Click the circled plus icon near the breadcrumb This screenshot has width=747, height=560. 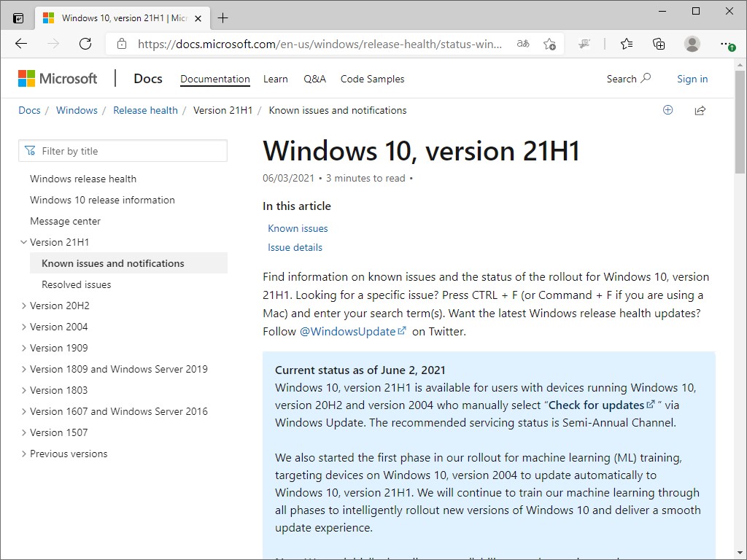(668, 110)
